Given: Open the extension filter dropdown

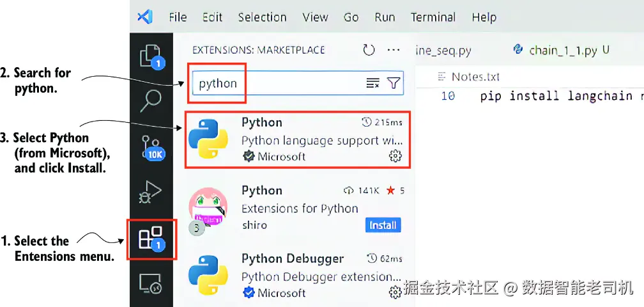Looking at the screenshot, I should (x=394, y=83).
